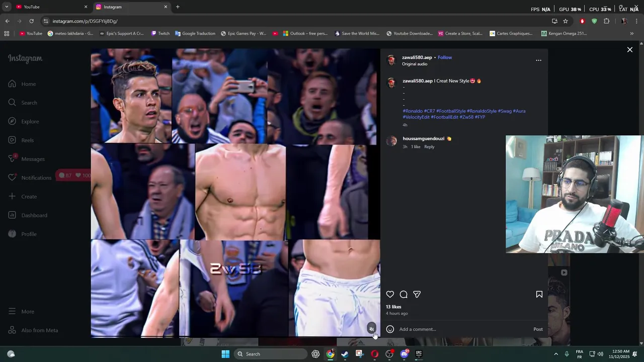Screen dimensions: 644x362
Task: Open Profile in the sidebar
Action: click(x=23, y=234)
